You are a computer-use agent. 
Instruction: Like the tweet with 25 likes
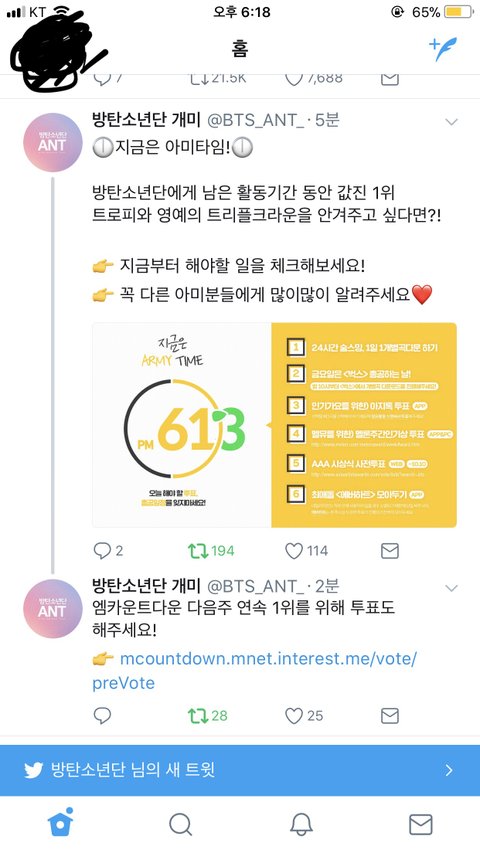coord(294,715)
